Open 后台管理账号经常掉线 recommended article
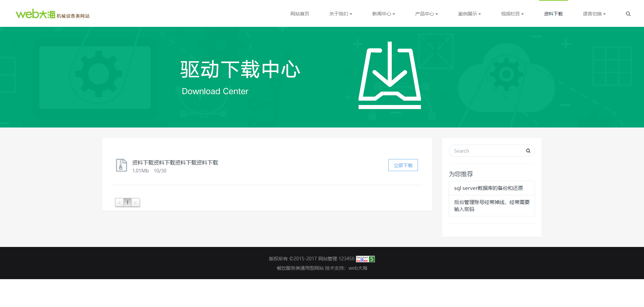This screenshot has width=644, height=307. tap(492, 206)
